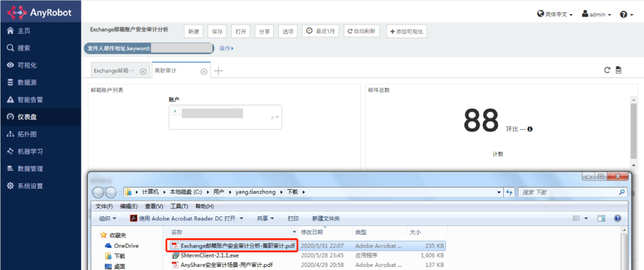
Task: Close the 离职审计 tab
Action: [203, 71]
